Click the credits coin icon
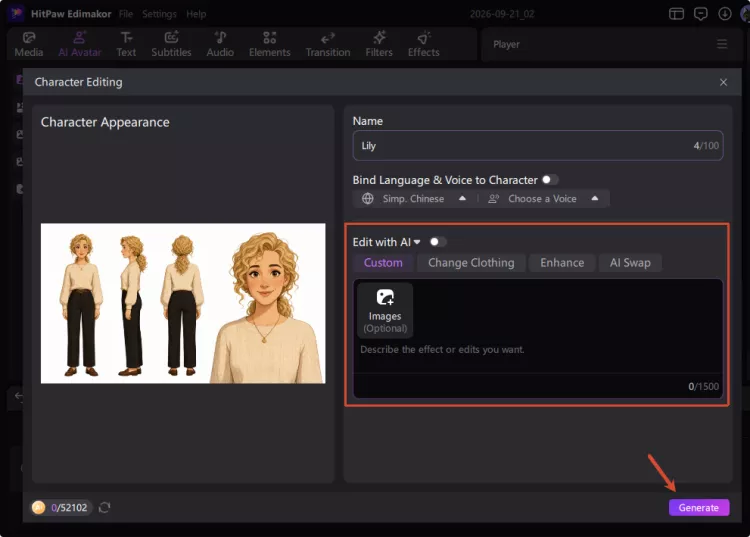The width and height of the screenshot is (750, 537). 38,507
